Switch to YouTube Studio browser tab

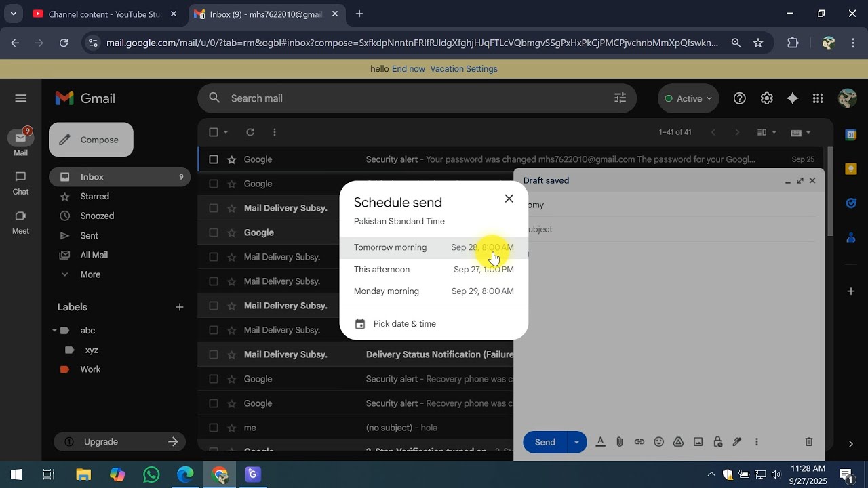(x=105, y=14)
